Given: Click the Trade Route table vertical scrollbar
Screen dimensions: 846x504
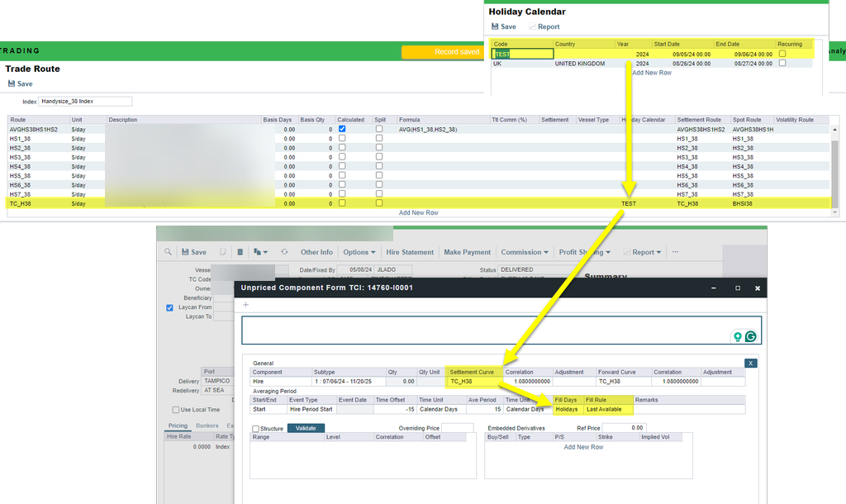Looking at the screenshot, I should coord(834,165).
